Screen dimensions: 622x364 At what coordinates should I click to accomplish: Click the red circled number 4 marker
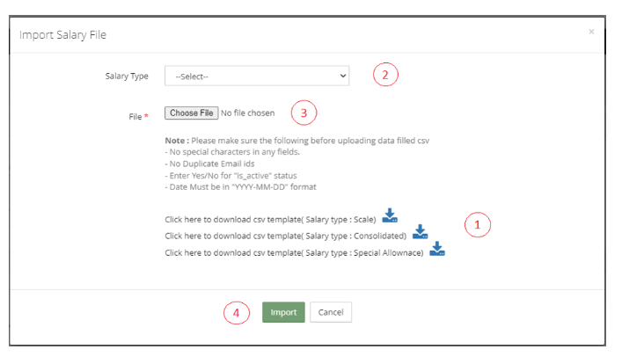pos(236,312)
